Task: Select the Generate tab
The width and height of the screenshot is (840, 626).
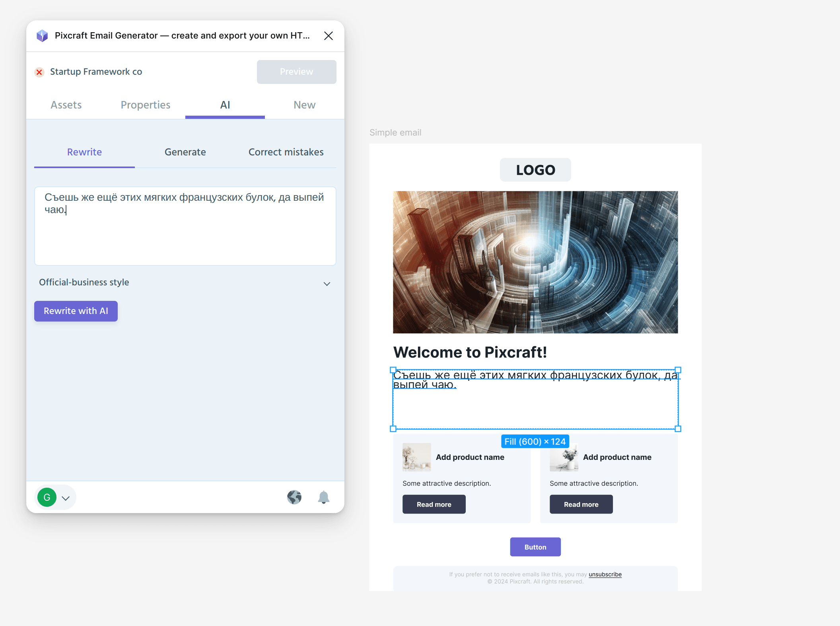Action: pos(185,152)
